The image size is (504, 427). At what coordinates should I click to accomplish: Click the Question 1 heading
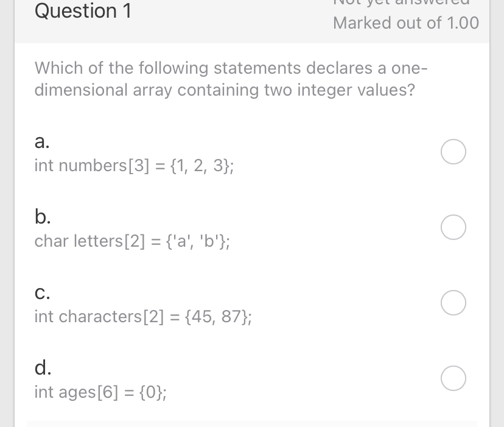tap(83, 11)
